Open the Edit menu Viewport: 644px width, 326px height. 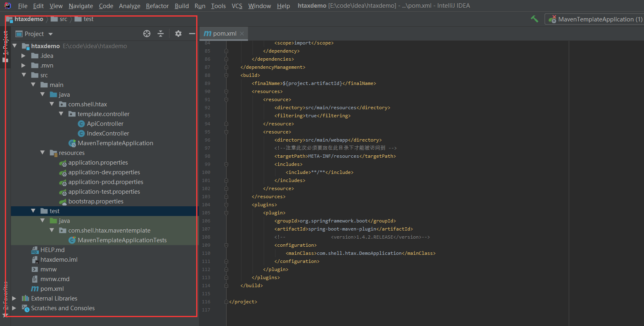click(x=38, y=6)
